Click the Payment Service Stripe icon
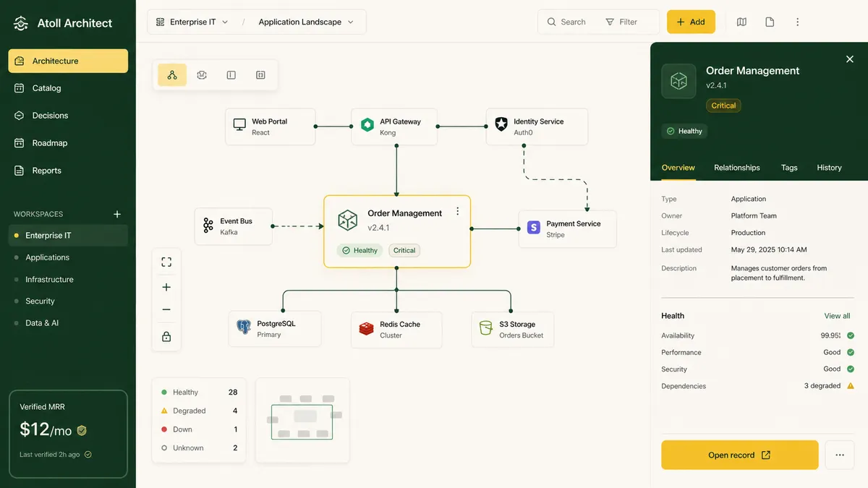Viewport: 868px width, 488px height. (x=534, y=228)
